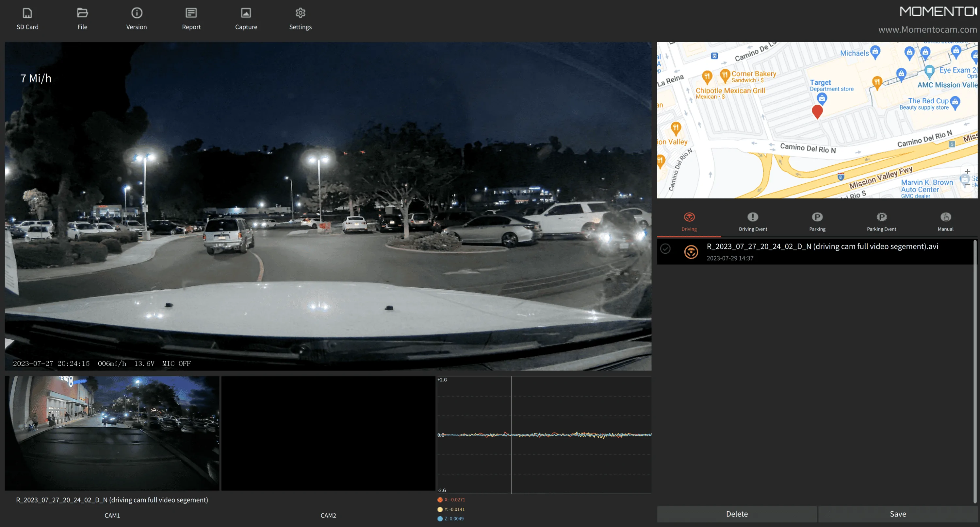Click the Delete button
The height and width of the screenshot is (527, 980).
pos(737,514)
